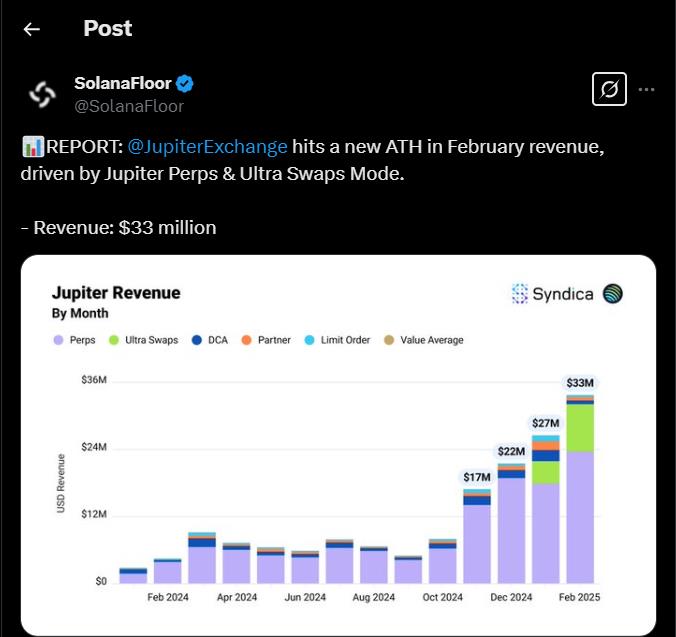Open the Jupiter Revenue chart image
Screen dimensions: 676x637
click(338, 445)
